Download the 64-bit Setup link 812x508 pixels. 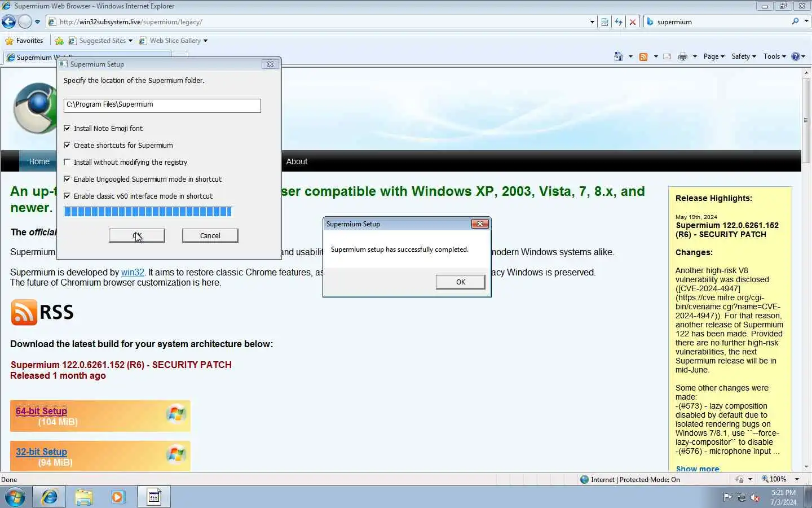[41, 411]
